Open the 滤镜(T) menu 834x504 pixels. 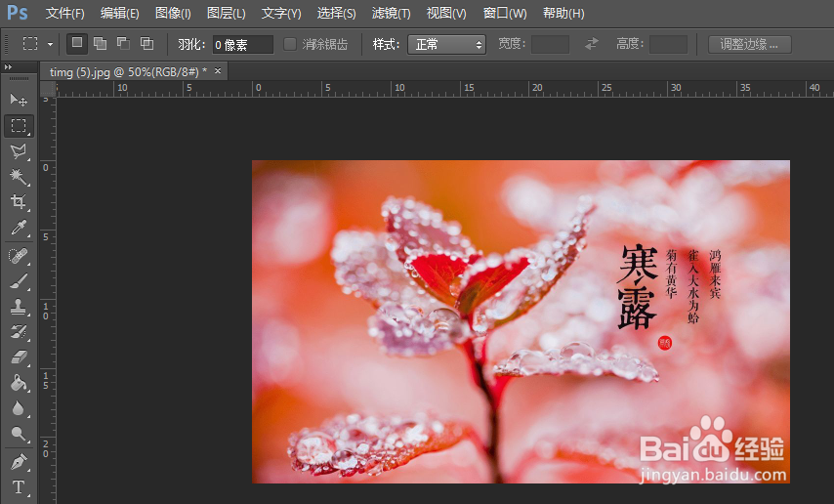(391, 13)
